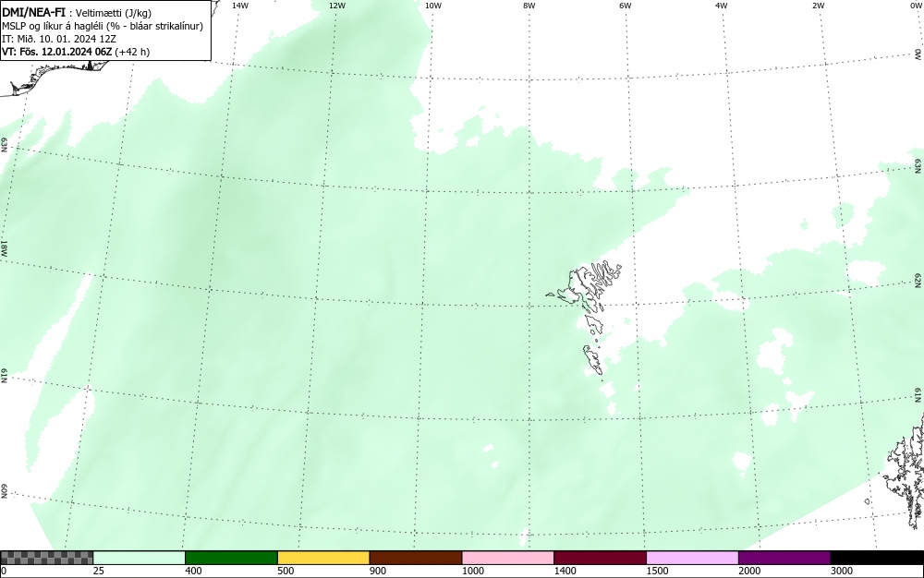Click the 10W longitude label
The height and width of the screenshot is (578, 924).
click(x=432, y=6)
